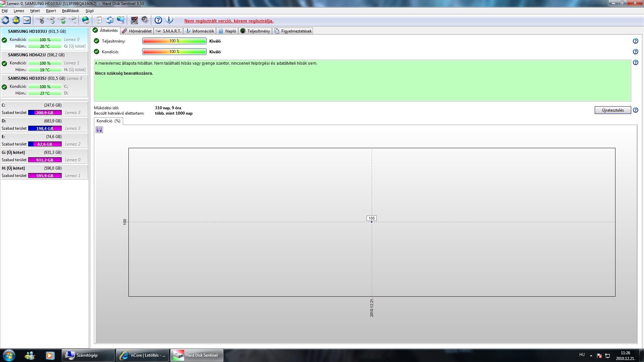Screen dimensions: 644x362
Task: Click the refresh toolbar icon
Action: coord(6,20)
